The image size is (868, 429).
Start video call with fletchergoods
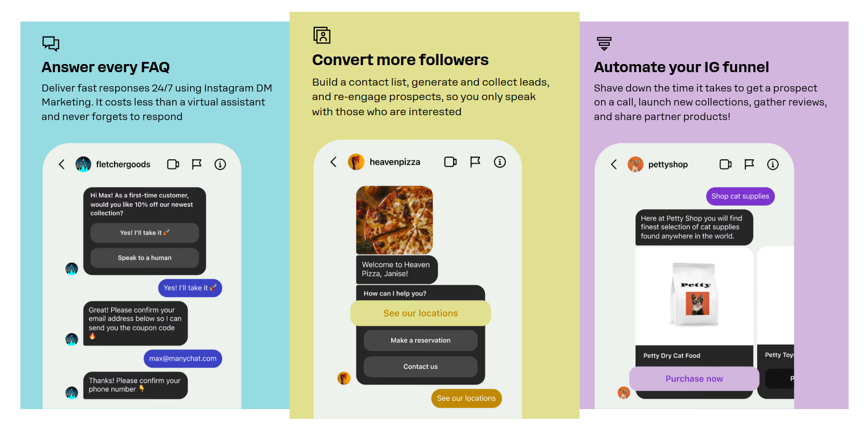[x=173, y=164]
